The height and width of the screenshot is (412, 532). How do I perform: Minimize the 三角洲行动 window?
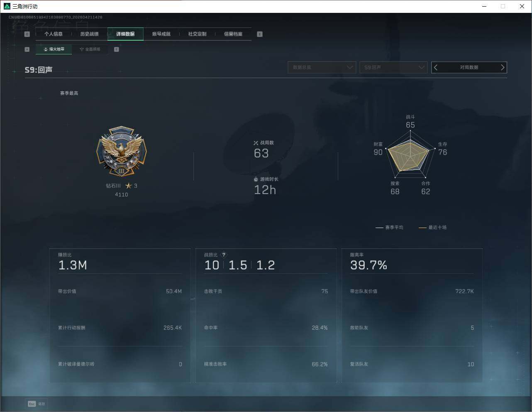pyautogui.click(x=484, y=6)
